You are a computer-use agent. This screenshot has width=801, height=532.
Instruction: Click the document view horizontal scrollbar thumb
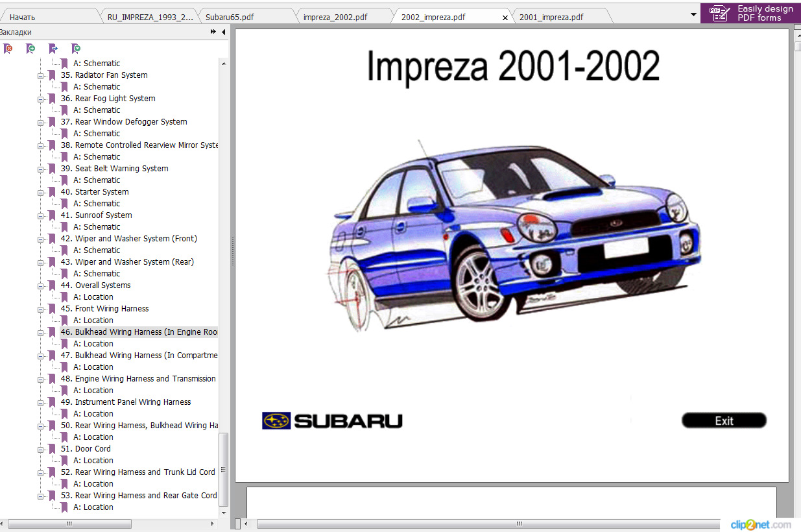(x=488, y=524)
